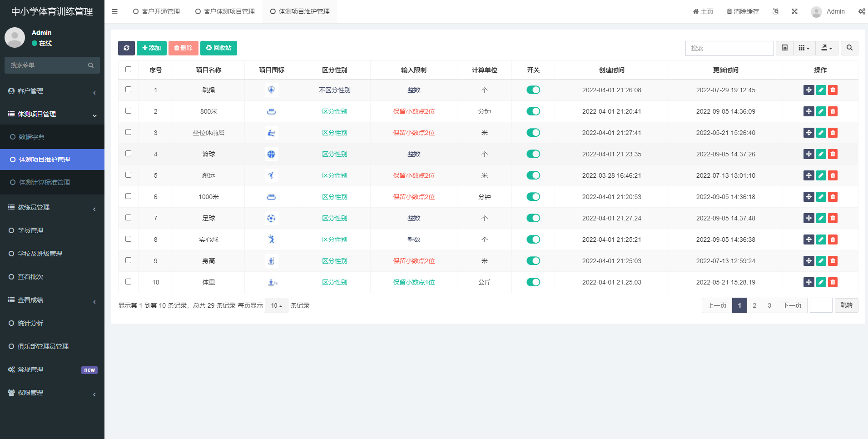Click the edit pencil icon for 跳绳 row

(x=821, y=90)
